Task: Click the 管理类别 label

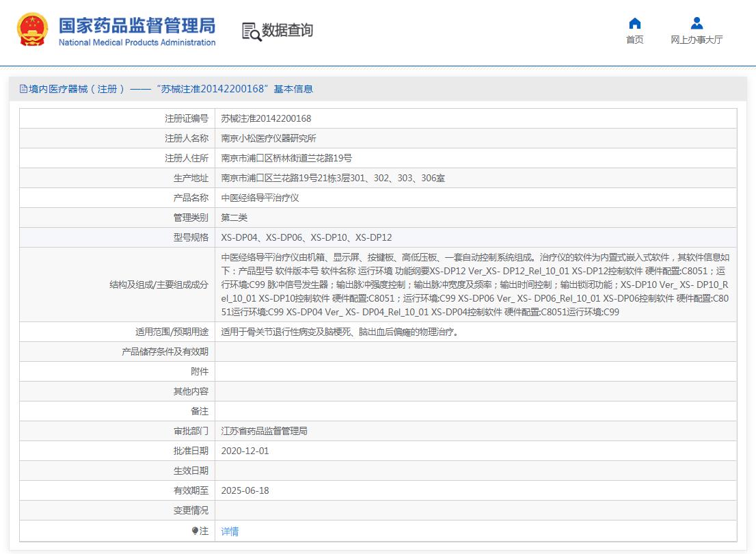Action: click(191, 217)
